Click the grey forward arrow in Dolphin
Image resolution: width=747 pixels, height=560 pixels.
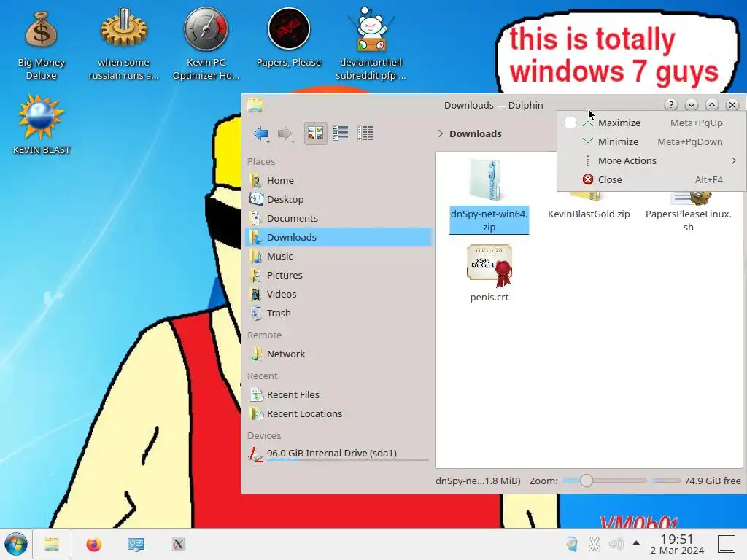(x=285, y=133)
